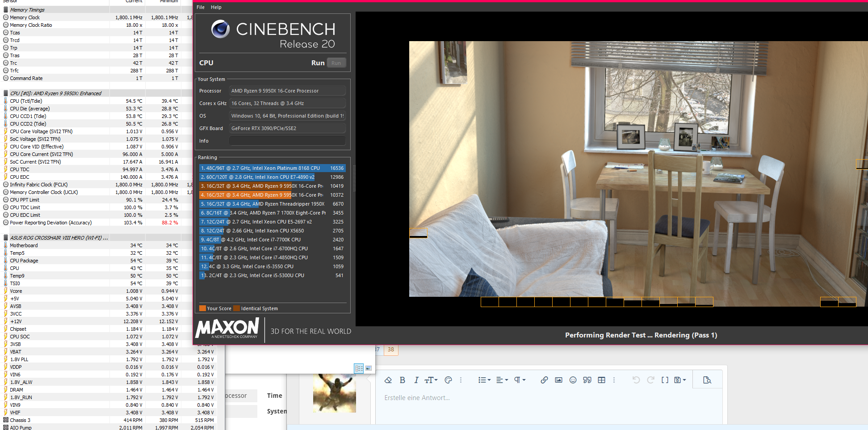
Task: Select the Processor field in Your System
Action: tap(287, 91)
